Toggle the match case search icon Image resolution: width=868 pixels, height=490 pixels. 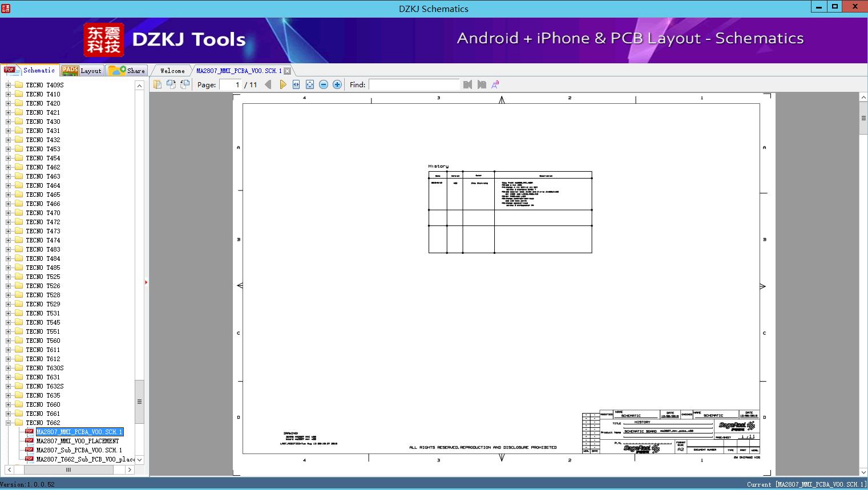coord(495,84)
